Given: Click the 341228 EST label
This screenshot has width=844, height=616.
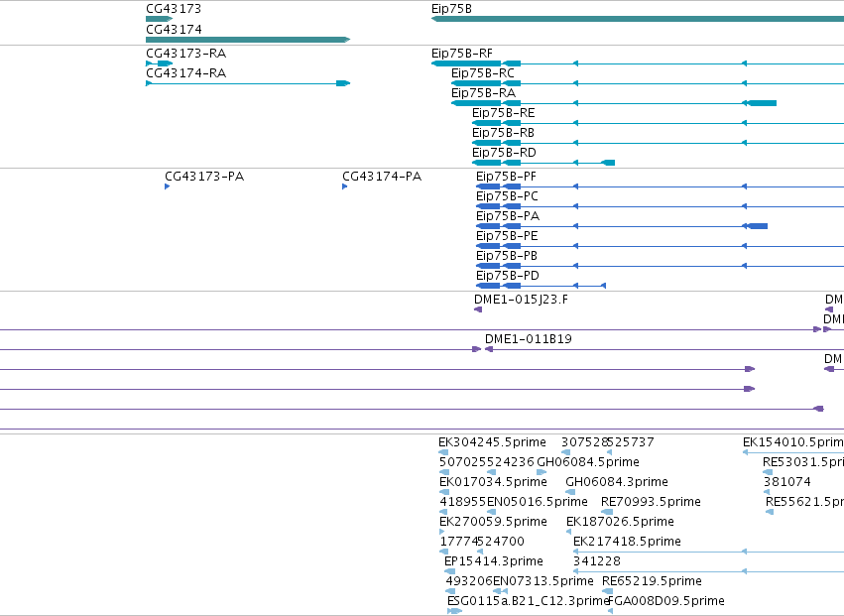Looking at the screenshot, I should click(597, 562).
